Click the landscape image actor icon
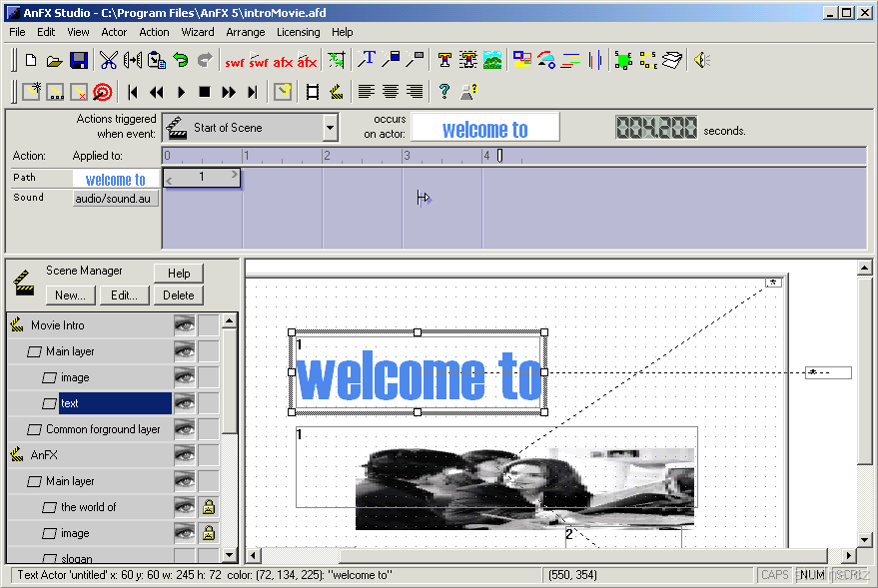 (x=492, y=61)
